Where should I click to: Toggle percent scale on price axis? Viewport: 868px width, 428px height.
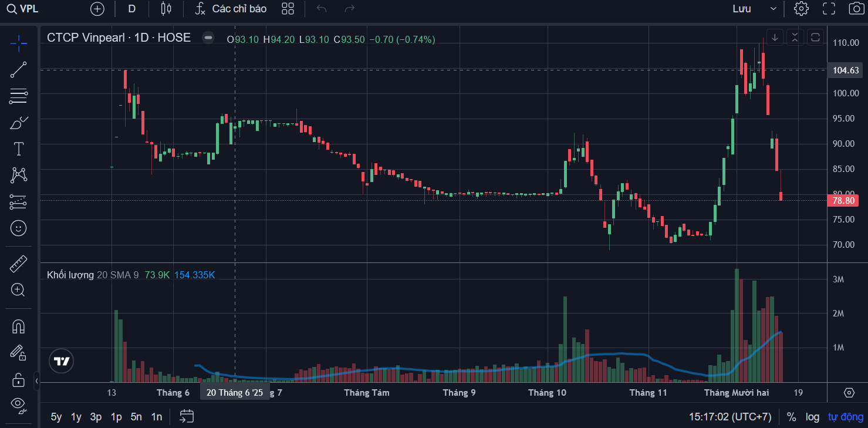(x=791, y=417)
